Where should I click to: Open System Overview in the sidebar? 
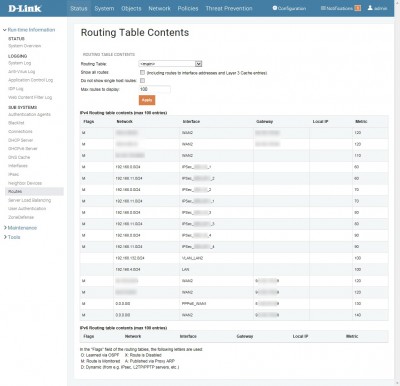point(25,46)
